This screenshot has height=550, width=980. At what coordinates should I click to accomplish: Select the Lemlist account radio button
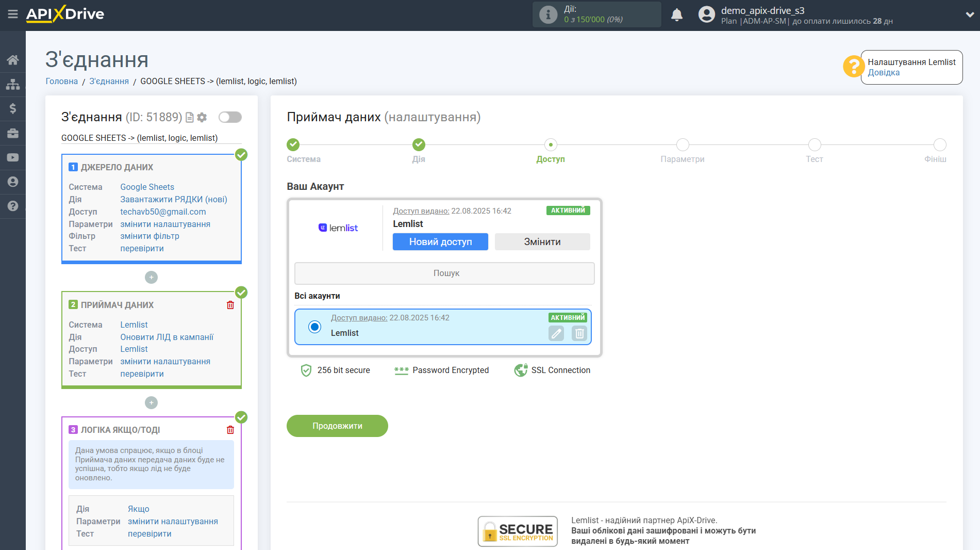(314, 327)
